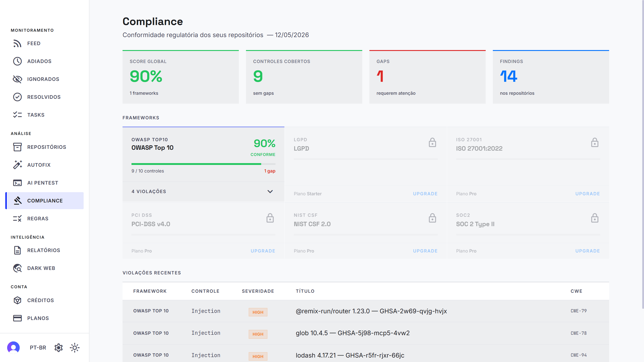The width and height of the screenshot is (644, 362).
Task: Open Controles Cobertos card
Action: pyautogui.click(x=304, y=77)
